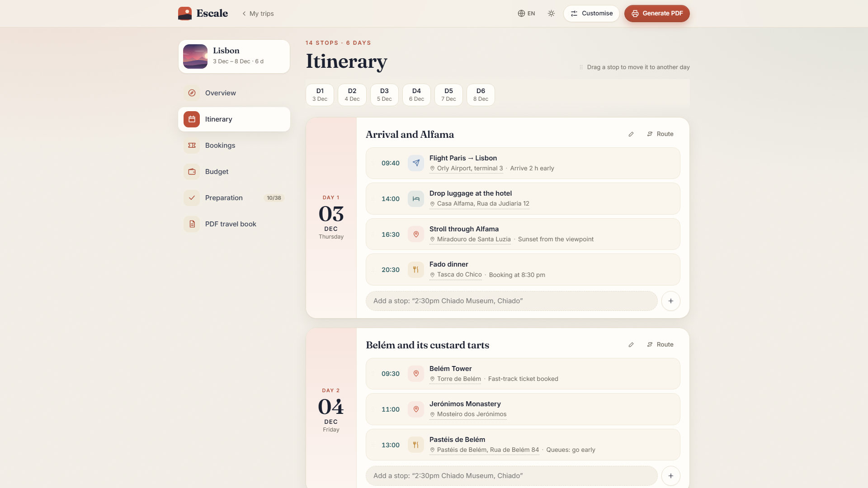Click the pin icon of Jerónimos Monastery stop
This screenshot has height=488, width=868.
point(416,409)
